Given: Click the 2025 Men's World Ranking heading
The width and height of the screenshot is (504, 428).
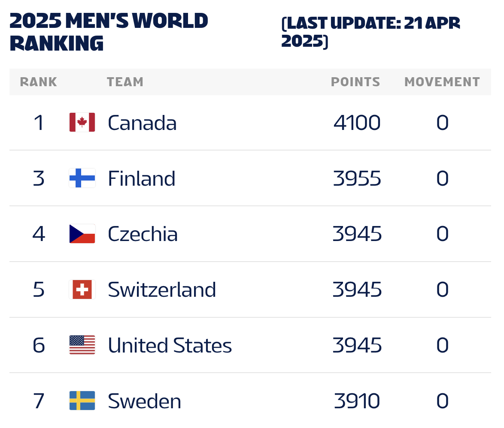Looking at the screenshot, I should coord(109,32).
